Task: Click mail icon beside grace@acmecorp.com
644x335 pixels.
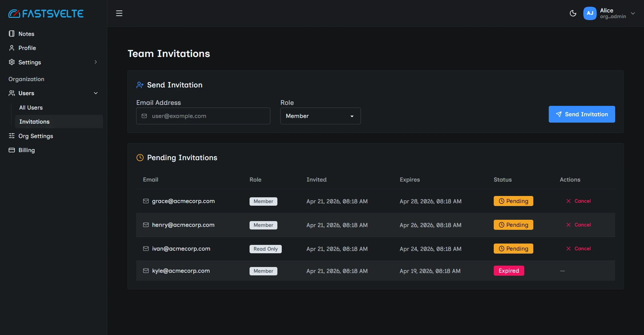Action: click(146, 201)
